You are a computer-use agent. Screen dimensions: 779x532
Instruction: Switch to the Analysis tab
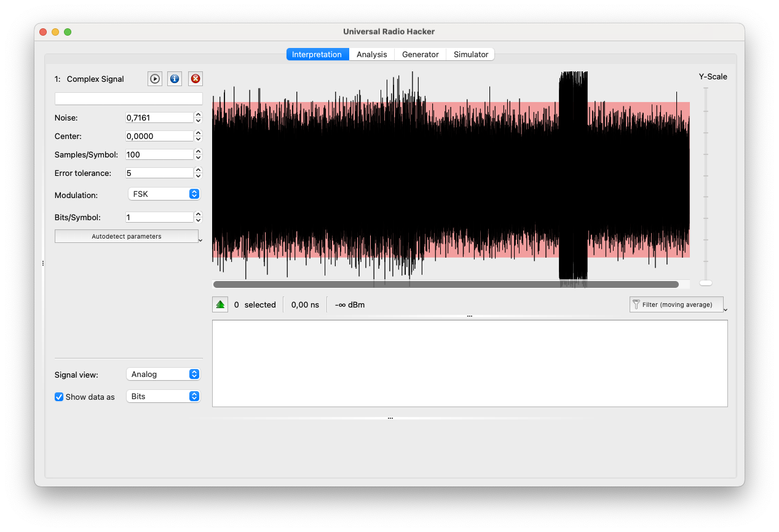(371, 54)
